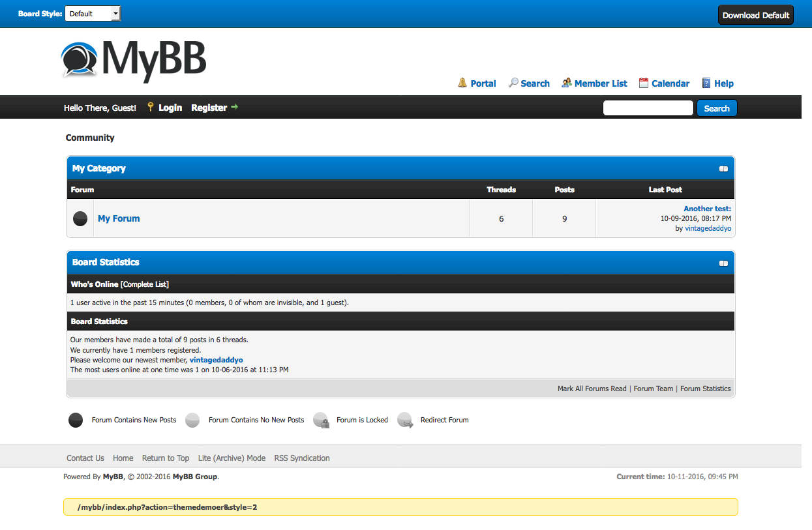This screenshot has height=530, width=812.
Task: Collapse the My Category section
Action: tap(723, 169)
